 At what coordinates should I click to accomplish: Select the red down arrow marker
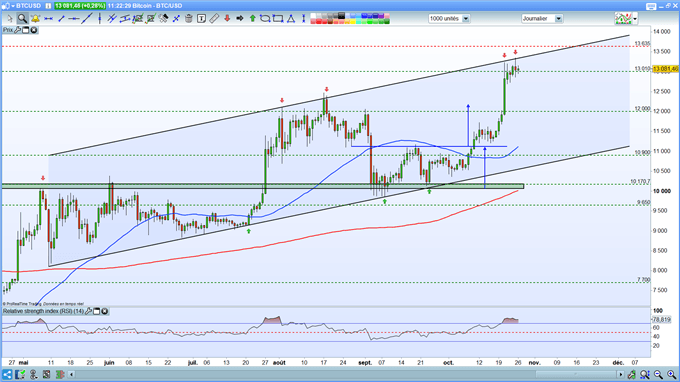pos(227,18)
